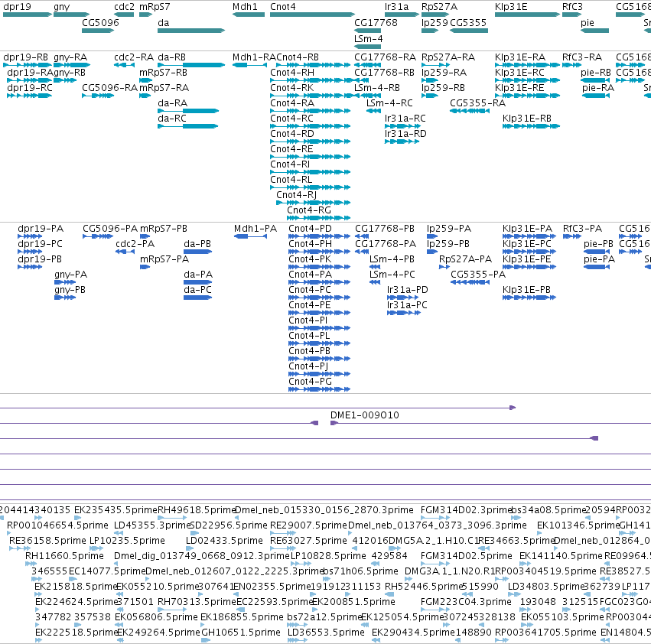Click the CG5355 gene bar

point(469,31)
